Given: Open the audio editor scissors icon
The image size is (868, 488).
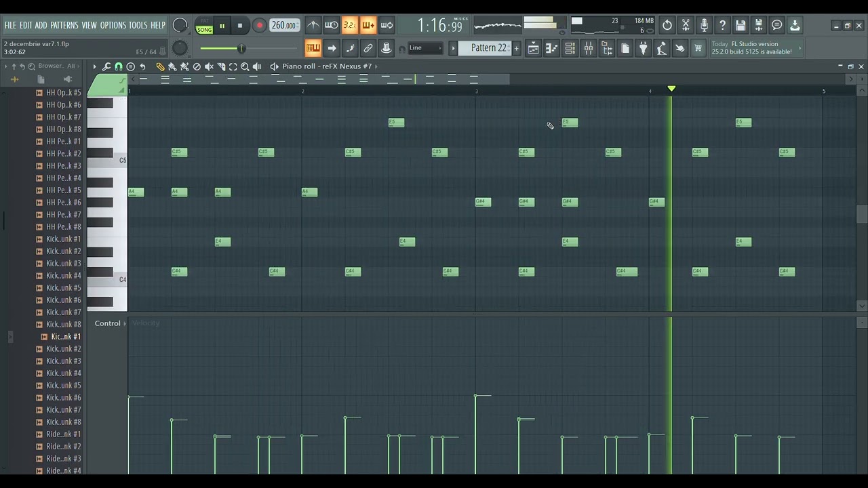Looking at the screenshot, I should pyautogui.click(x=686, y=26).
